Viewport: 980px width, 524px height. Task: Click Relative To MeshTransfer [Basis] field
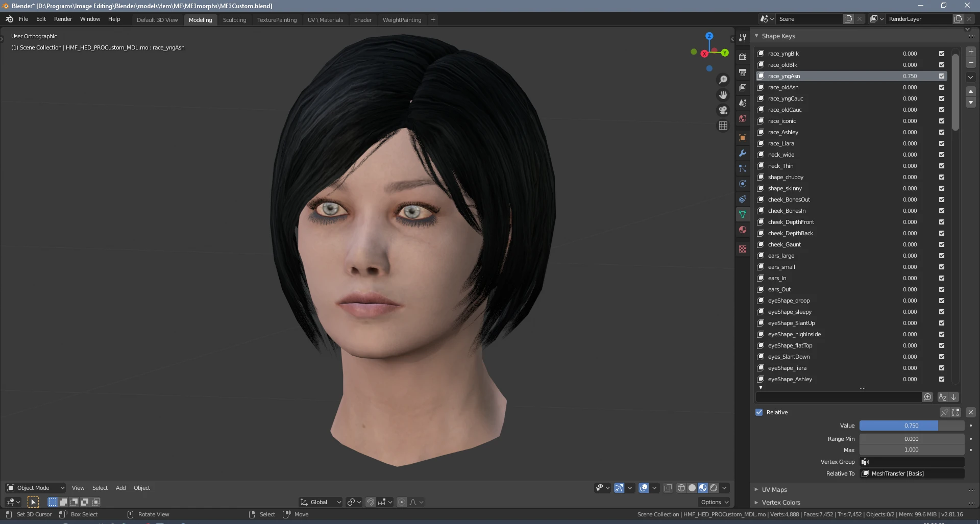point(912,473)
